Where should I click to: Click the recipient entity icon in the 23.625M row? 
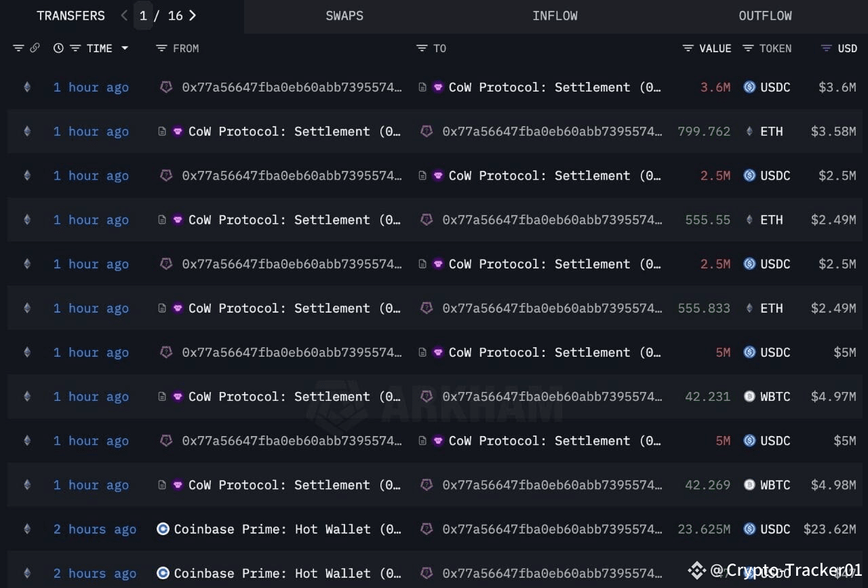(427, 528)
